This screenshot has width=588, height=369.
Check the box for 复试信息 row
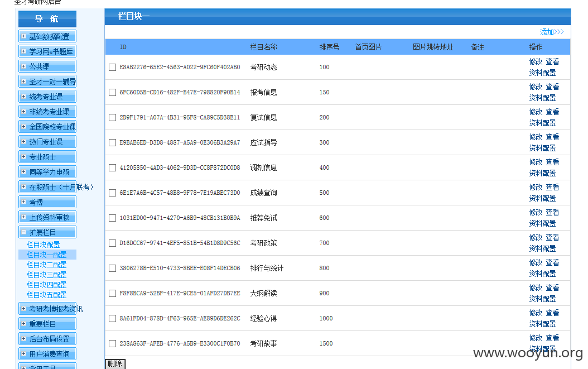[112, 117]
